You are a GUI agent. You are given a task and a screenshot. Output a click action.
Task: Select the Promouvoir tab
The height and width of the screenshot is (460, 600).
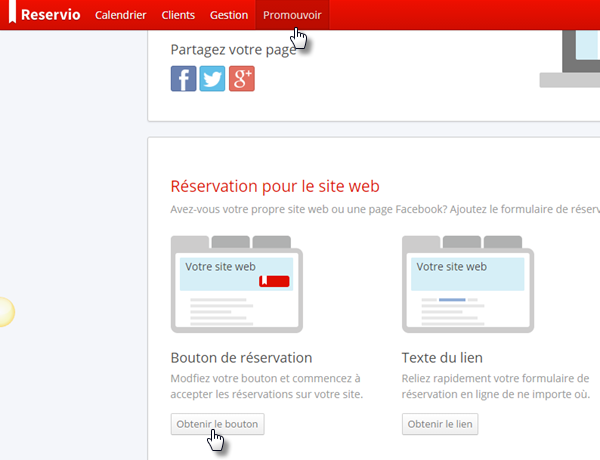pos(292,15)
